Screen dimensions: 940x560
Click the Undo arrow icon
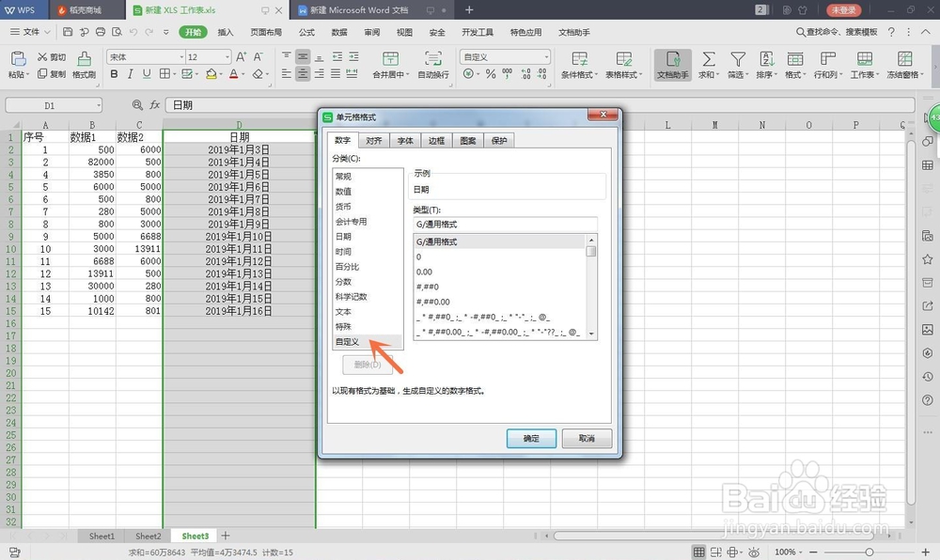[133, 32]
